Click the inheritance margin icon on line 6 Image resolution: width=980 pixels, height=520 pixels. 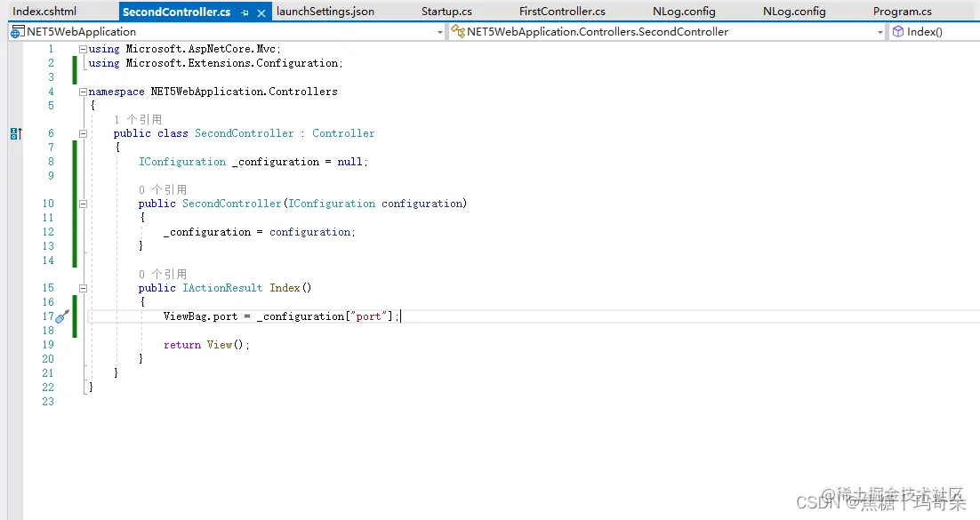pyautogui.click(x=16, y=133)
